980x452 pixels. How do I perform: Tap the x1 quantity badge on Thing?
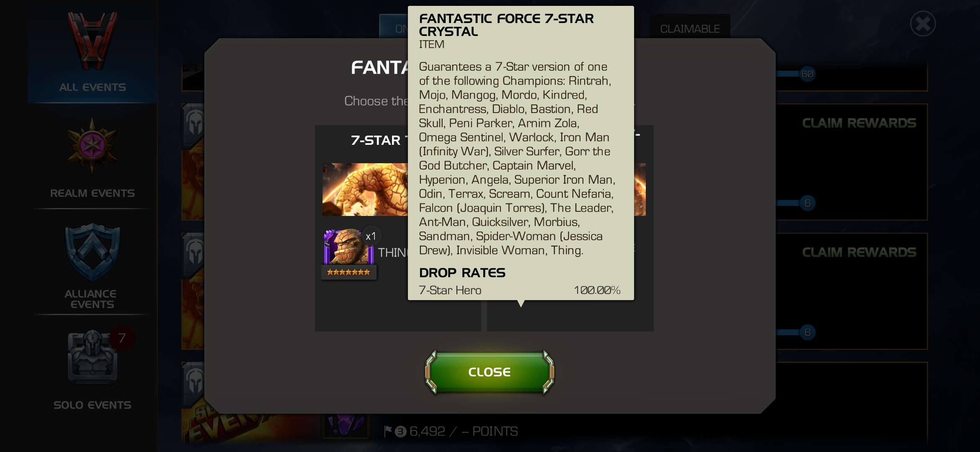371,236
